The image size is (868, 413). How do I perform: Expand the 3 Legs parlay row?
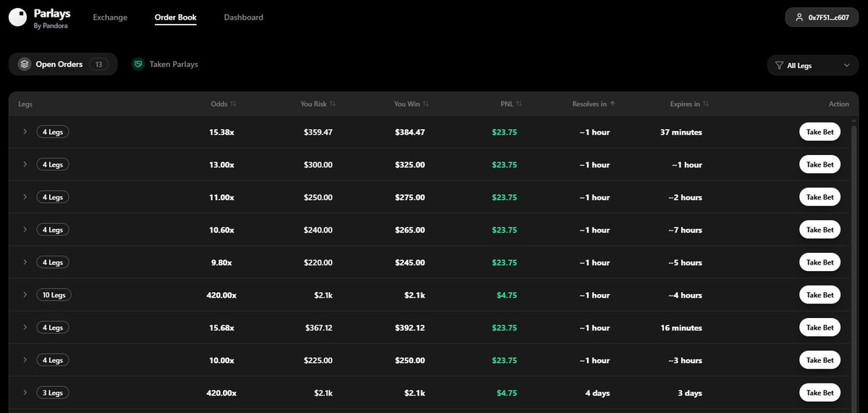pyautogui.click(x=25, y=393)
